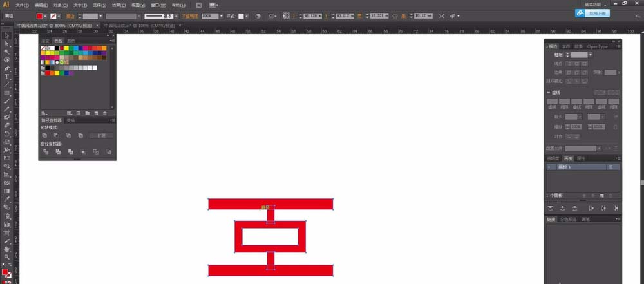Viewport: 644px width, 284px height.
Task: Switch to the 中国风花纹.ai document tab
Action: tap(139, 26)
